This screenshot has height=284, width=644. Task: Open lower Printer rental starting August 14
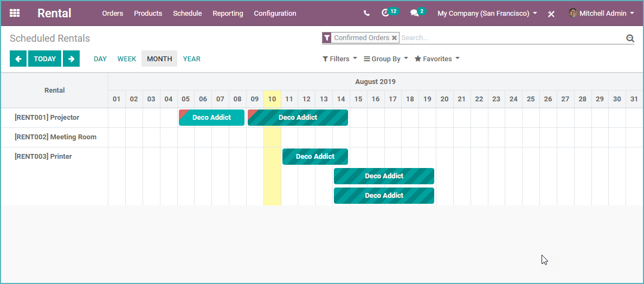(x=384, y=195)
